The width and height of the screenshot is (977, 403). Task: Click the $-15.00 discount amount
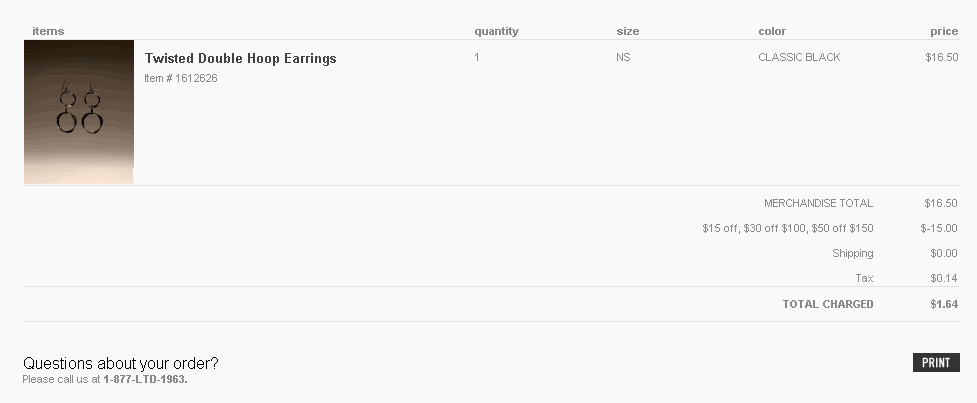point(939,229)
